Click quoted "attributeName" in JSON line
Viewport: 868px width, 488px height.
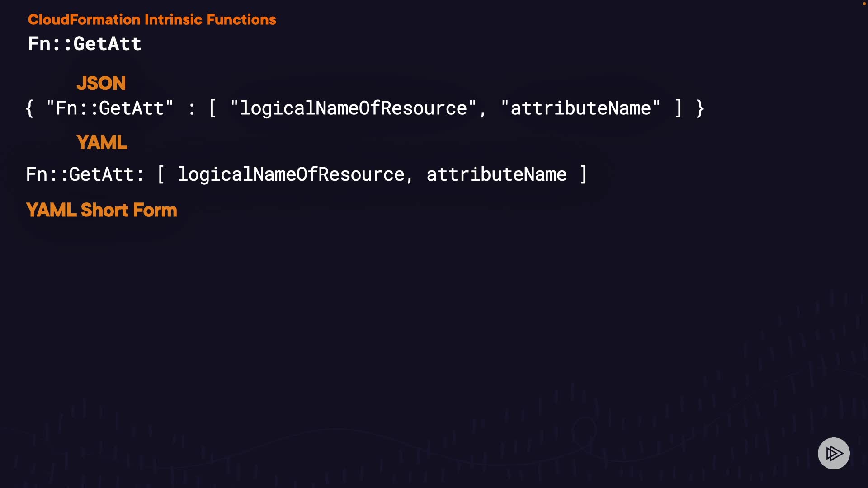click(580, 108)
